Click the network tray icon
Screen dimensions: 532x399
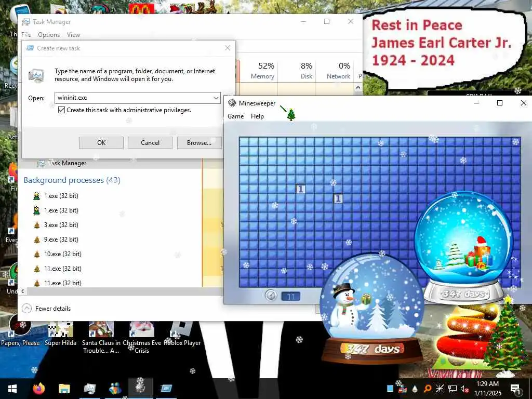pos(453,389)
